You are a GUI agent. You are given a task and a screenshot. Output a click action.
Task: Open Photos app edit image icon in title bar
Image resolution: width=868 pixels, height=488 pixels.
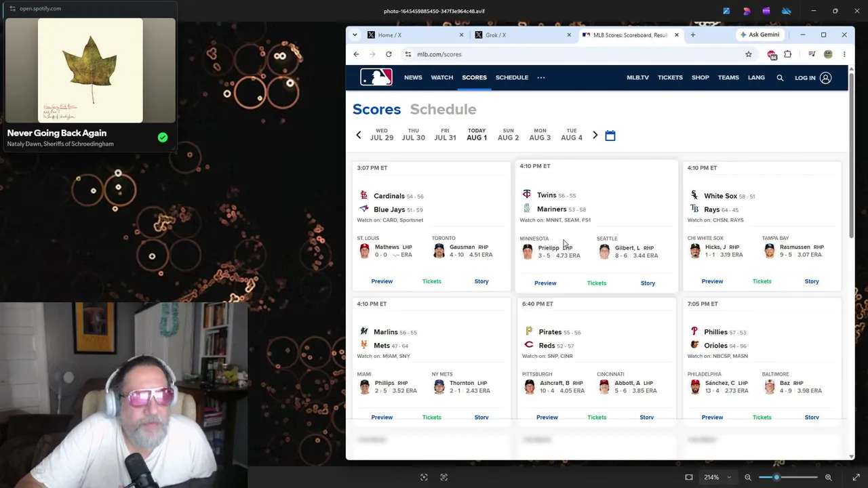(x=726, y=11)
